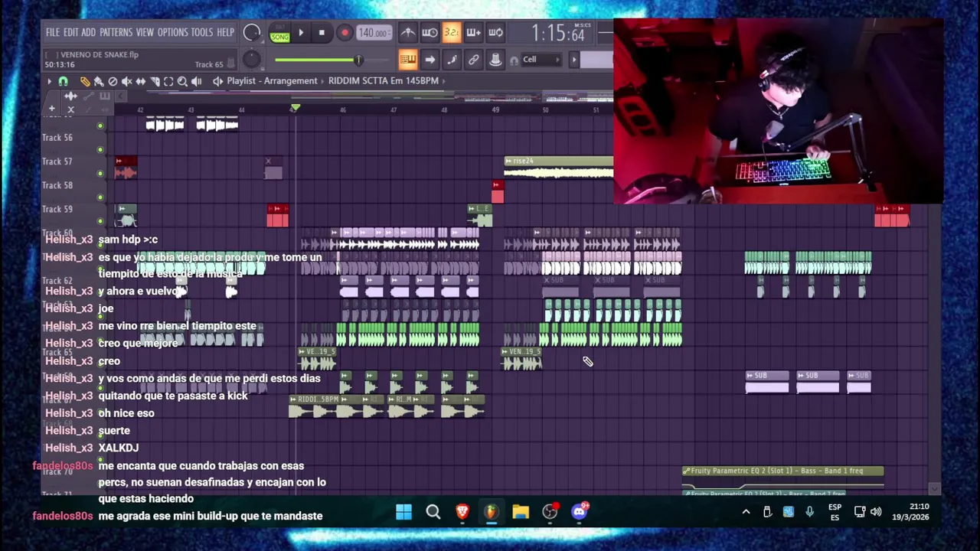Open FL Studio from the Windows taskbar
Viewport: 980px width, 551px height.
click(x=491, y=512)
